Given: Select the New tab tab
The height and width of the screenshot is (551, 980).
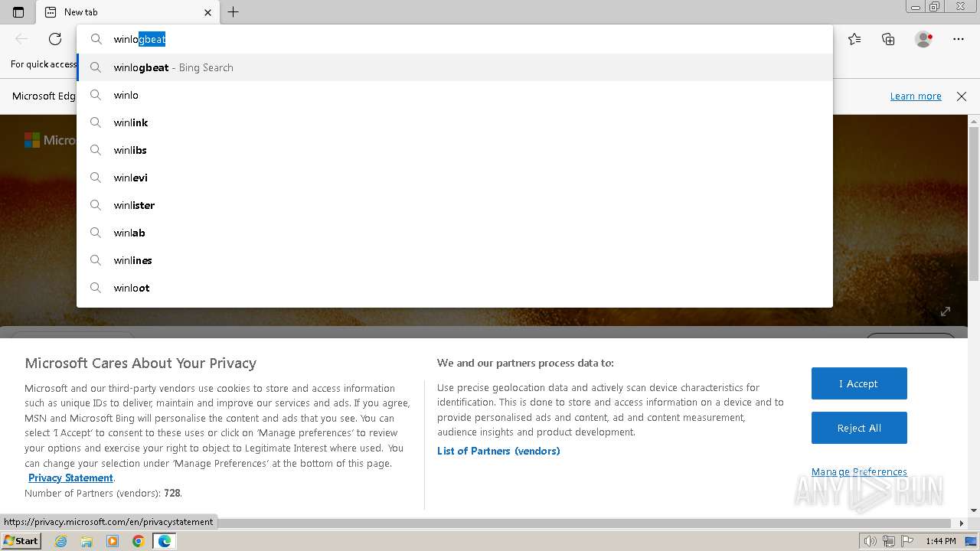Looking at the screenshot, I should tap(128, 12).
